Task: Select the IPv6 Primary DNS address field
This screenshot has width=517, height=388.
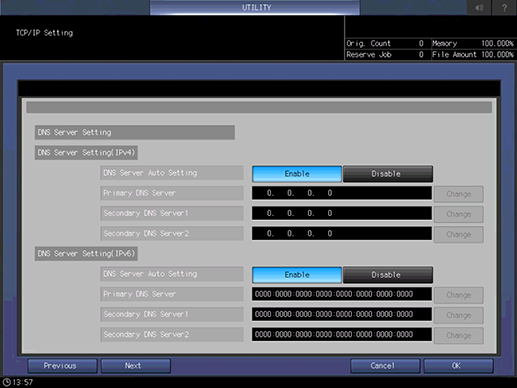Action: (342, 294)
